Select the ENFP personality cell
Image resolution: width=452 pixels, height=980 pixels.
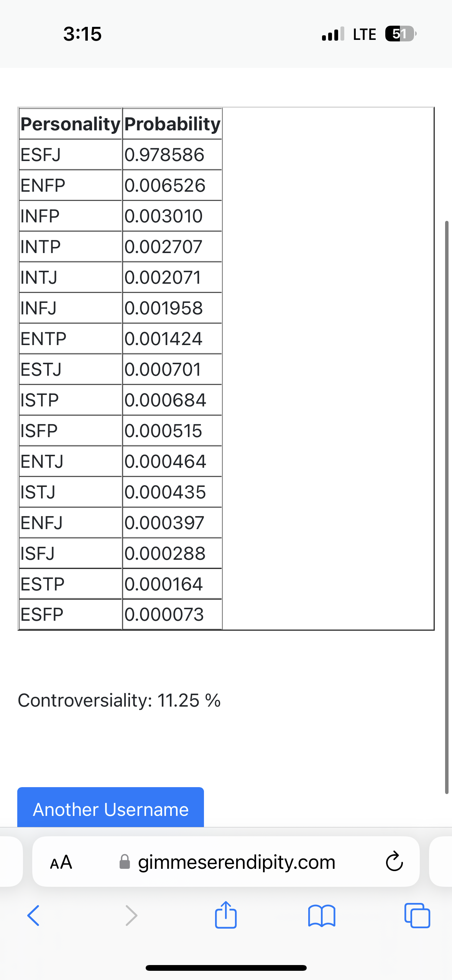(x=71, y=185)
